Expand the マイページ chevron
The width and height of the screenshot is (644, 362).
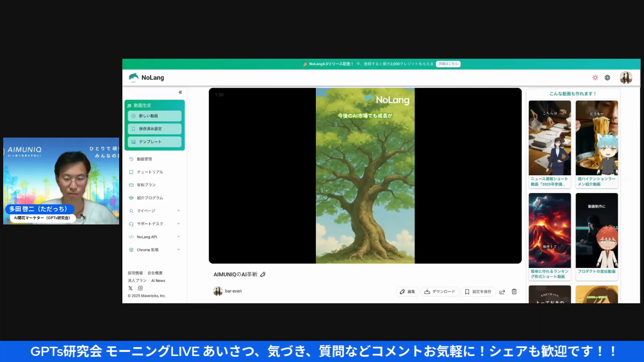click(178, 211)
